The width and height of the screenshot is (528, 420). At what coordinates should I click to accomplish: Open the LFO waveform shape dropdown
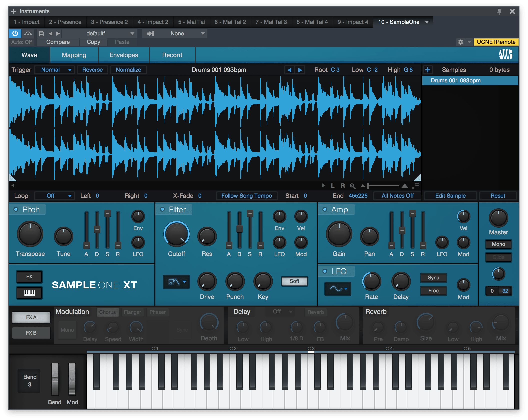click(x=338, y=289)
